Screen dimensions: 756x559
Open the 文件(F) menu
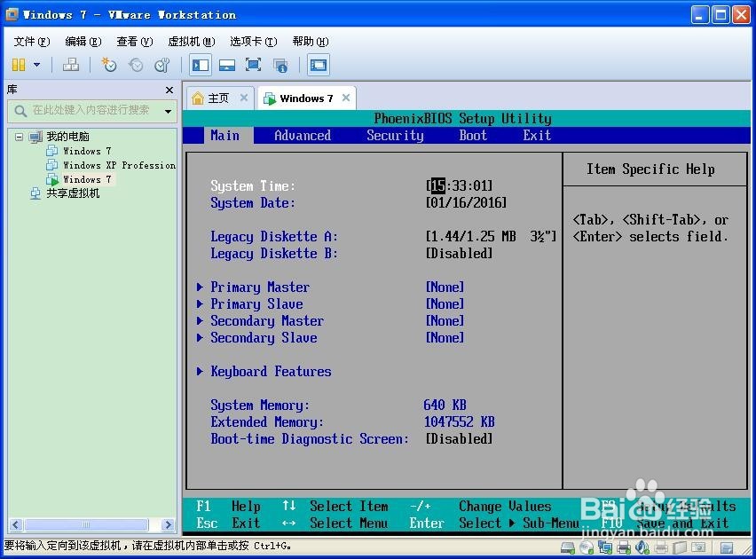click(31, 42)
